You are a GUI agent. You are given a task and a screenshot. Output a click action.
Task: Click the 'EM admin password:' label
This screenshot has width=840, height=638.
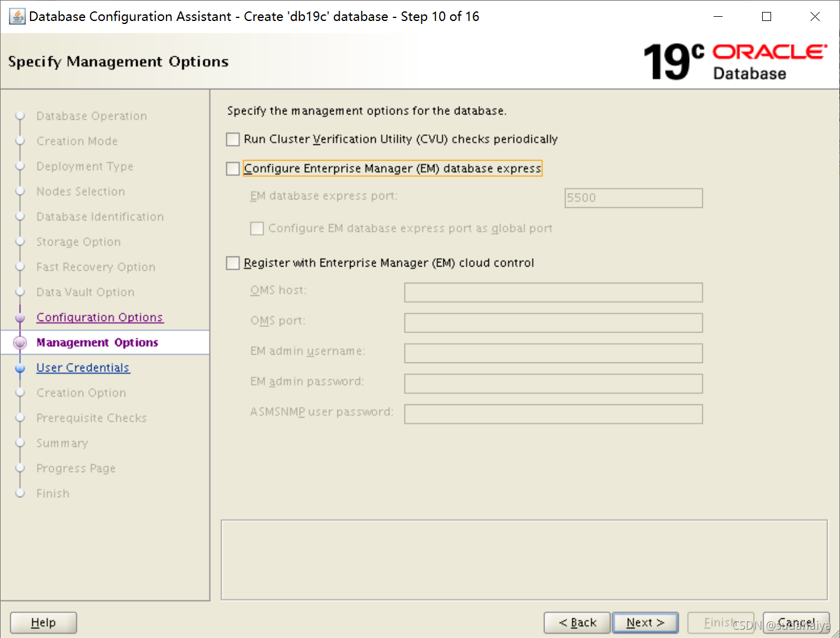pyautogui.click(x=307, y=382)
